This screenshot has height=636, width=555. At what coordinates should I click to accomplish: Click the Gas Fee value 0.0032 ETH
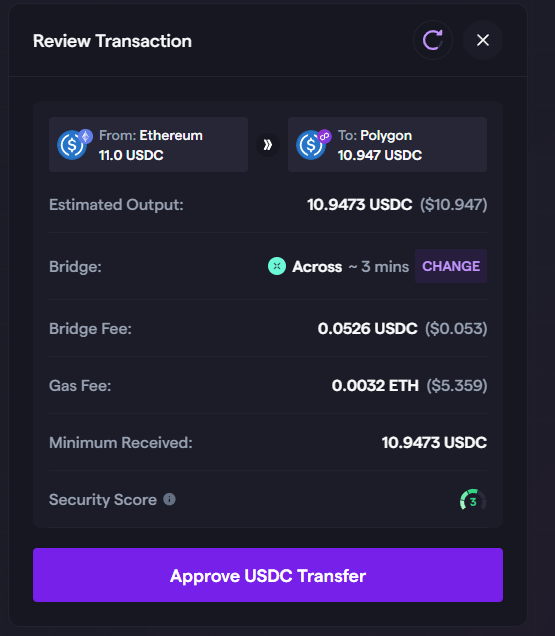point(375,386)
